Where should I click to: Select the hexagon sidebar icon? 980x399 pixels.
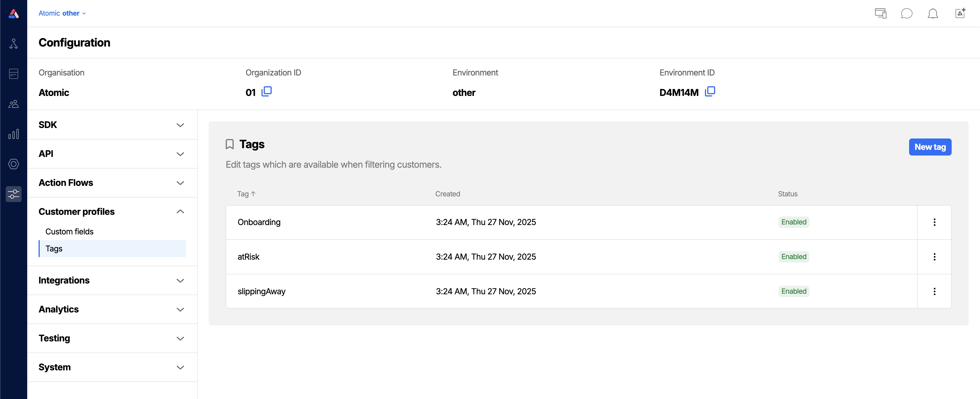click(14, 164)
